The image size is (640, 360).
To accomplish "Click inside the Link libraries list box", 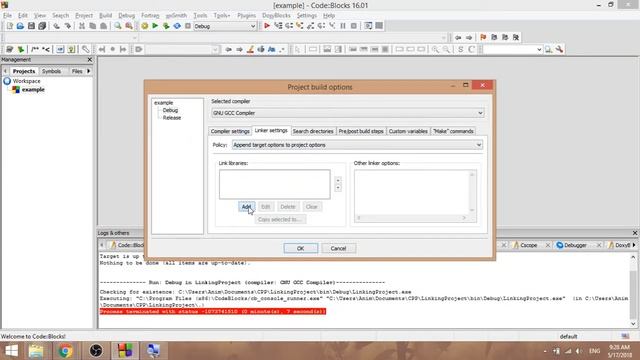I will (x=275, y=184).
